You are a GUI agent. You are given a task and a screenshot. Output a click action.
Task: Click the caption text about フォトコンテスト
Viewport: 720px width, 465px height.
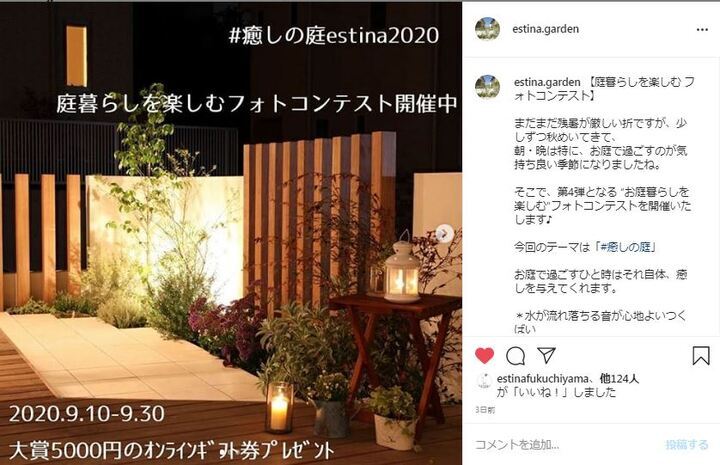tap(604, 89)
